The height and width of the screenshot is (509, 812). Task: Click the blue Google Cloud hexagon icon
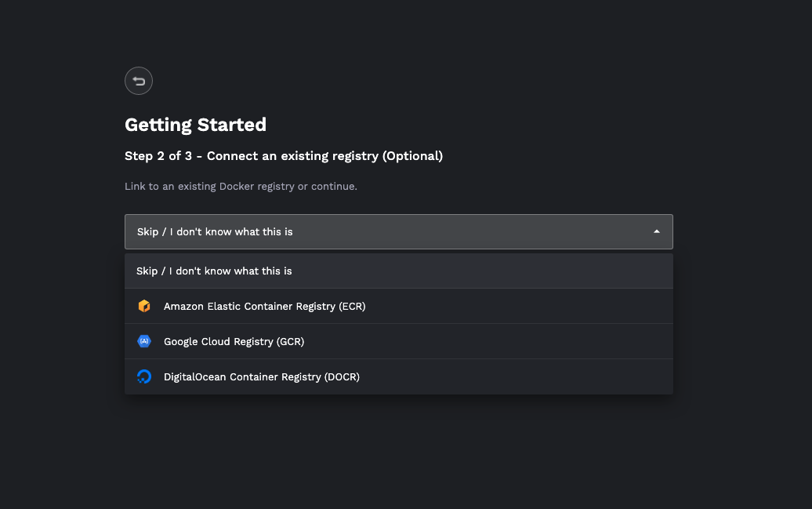144,342
